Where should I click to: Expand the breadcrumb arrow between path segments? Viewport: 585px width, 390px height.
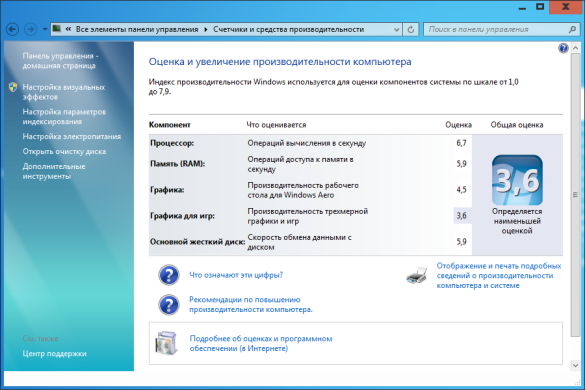[206, 29]
